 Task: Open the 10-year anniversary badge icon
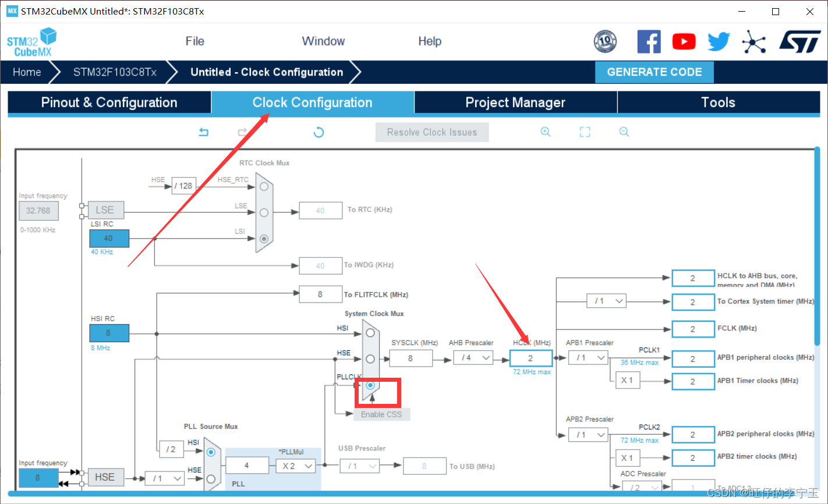pos(605,41)
